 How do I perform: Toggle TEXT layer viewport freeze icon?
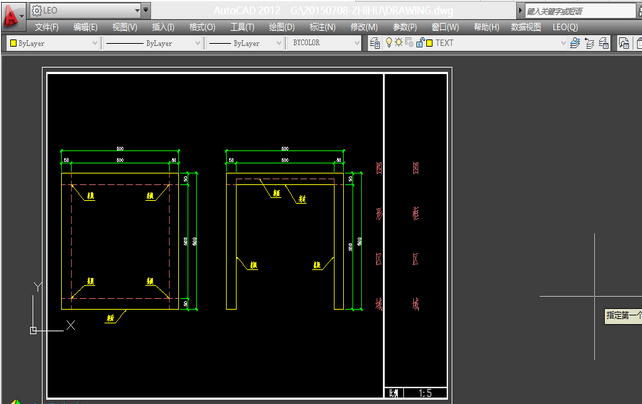[409, 43]
